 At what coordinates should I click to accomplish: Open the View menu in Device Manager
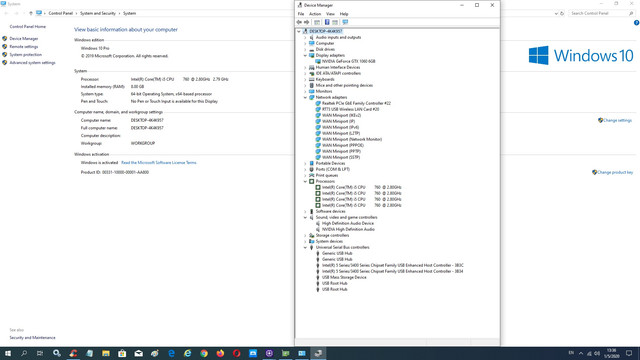click(330, 14)
